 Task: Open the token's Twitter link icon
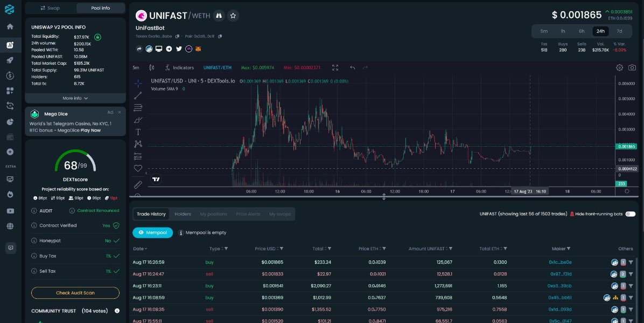pyautogui.click(x=179, y=49)
